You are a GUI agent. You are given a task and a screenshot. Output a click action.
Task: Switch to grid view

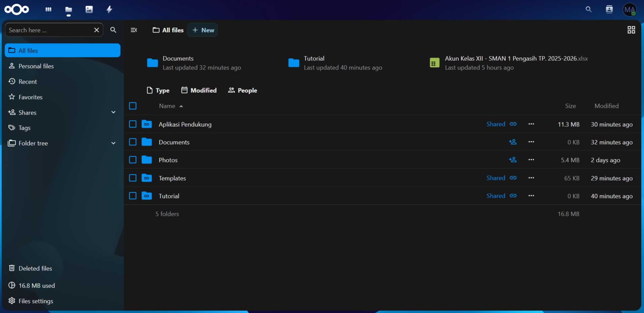[631, 30]
